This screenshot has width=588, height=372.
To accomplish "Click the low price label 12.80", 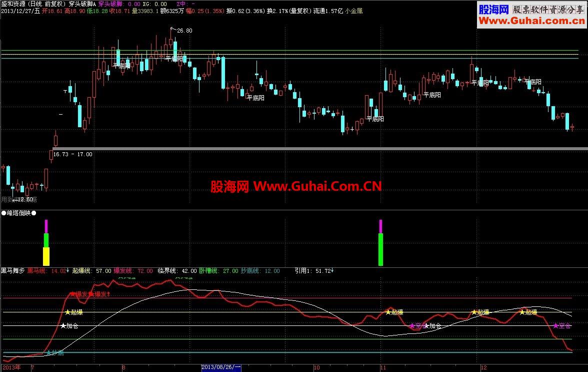I will 25,199.
